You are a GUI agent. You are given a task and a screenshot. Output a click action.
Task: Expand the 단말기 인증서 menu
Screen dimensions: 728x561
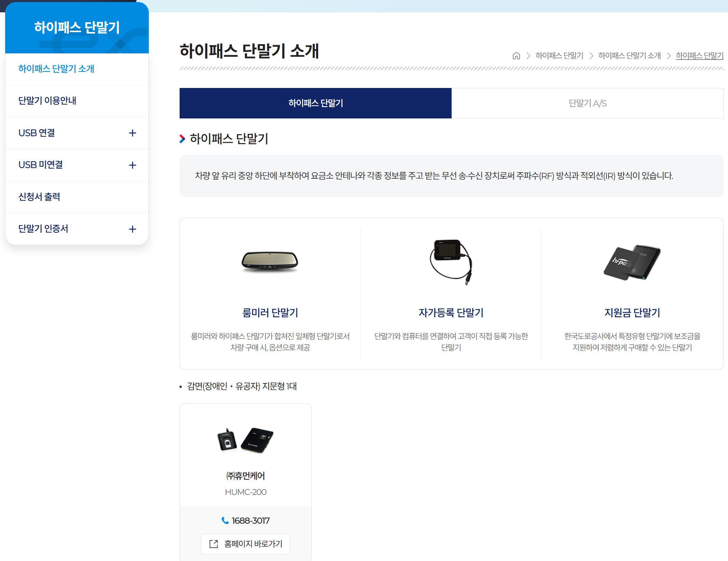coord(133,229)
